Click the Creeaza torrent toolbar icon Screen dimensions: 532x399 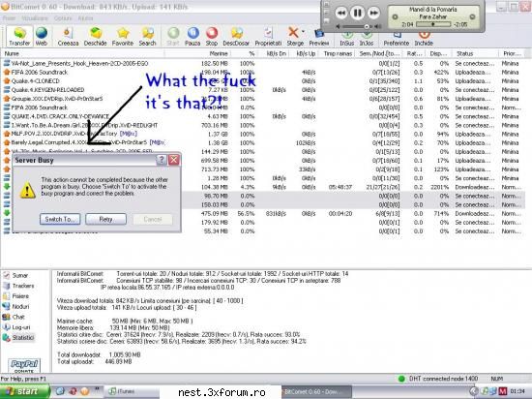[x=68, y=37]
